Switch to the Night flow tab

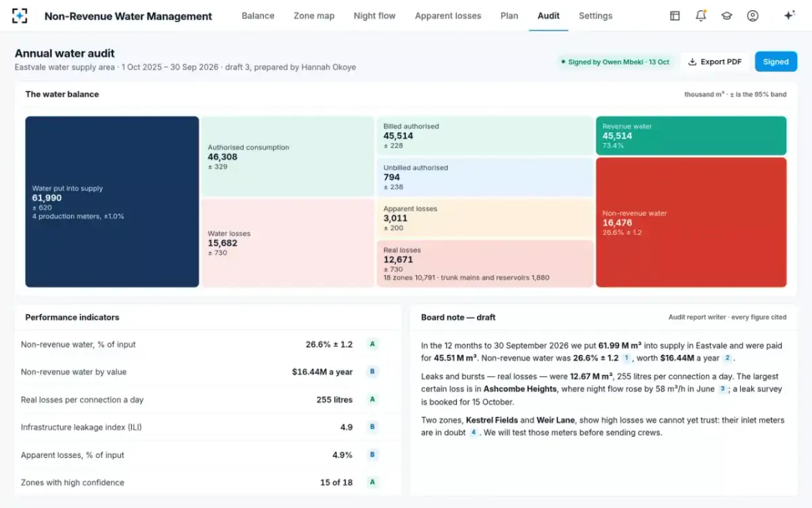[x=374, y=16]
